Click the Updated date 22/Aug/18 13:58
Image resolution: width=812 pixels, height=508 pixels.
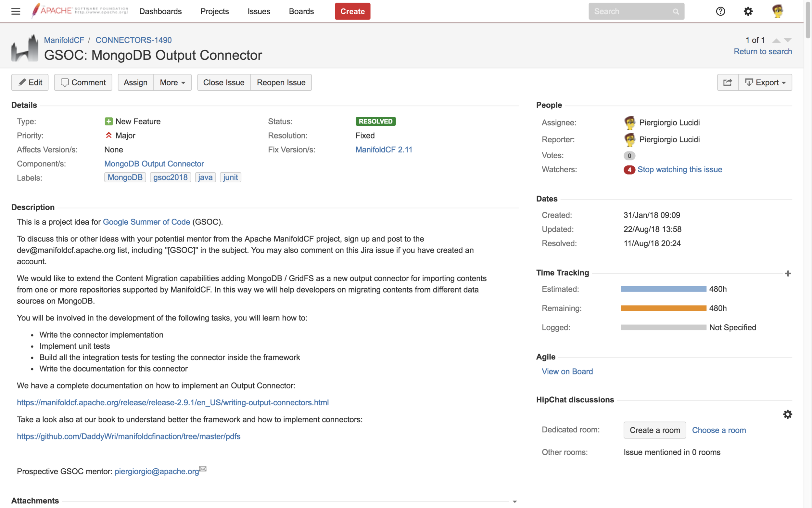point(652,229)
